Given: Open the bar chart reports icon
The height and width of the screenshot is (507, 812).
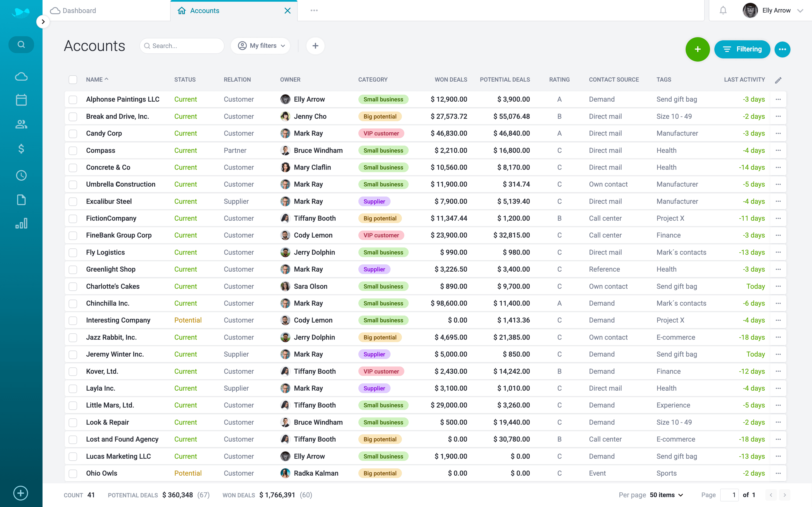Looking at the screenshot, I should tap(21, 223).
